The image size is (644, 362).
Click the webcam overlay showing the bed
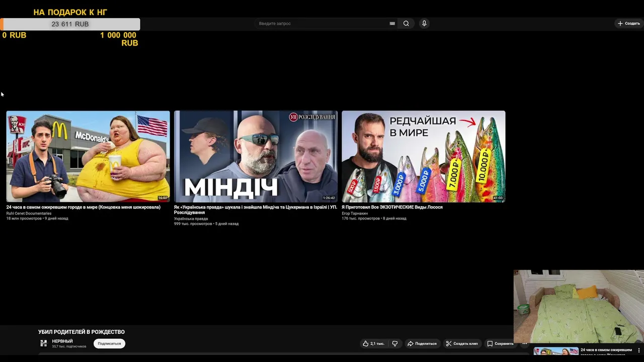(x=579, y=307)
